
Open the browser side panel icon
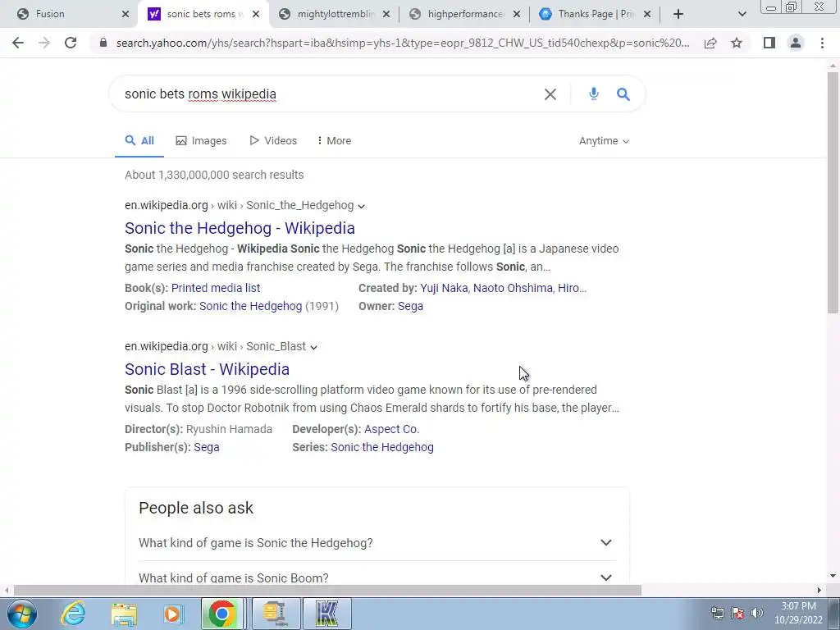click(x=769, y=43)
